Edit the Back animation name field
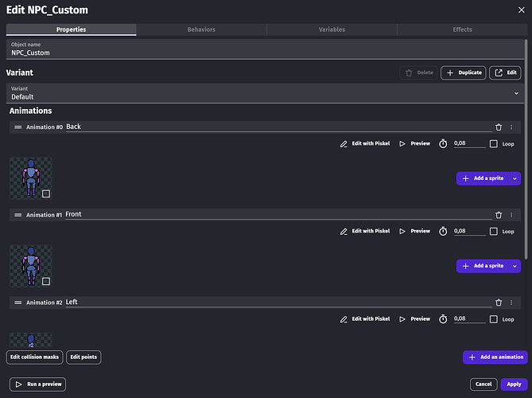 [278, 127]
